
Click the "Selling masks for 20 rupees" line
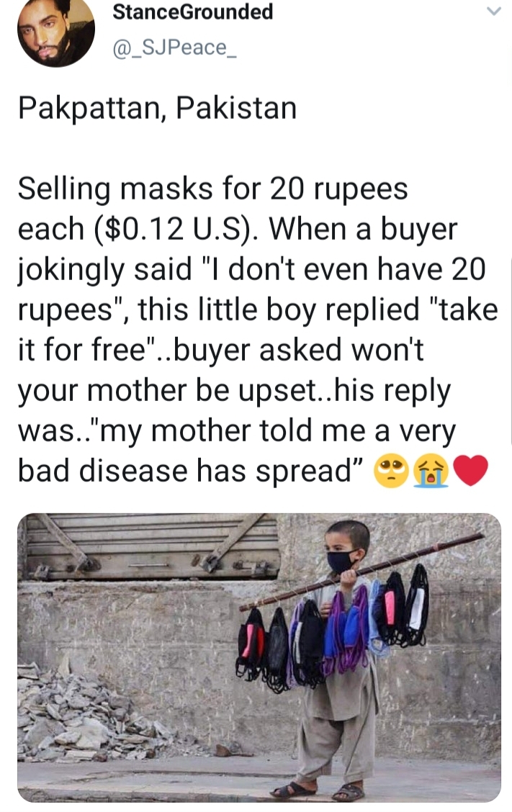(212, 189)
